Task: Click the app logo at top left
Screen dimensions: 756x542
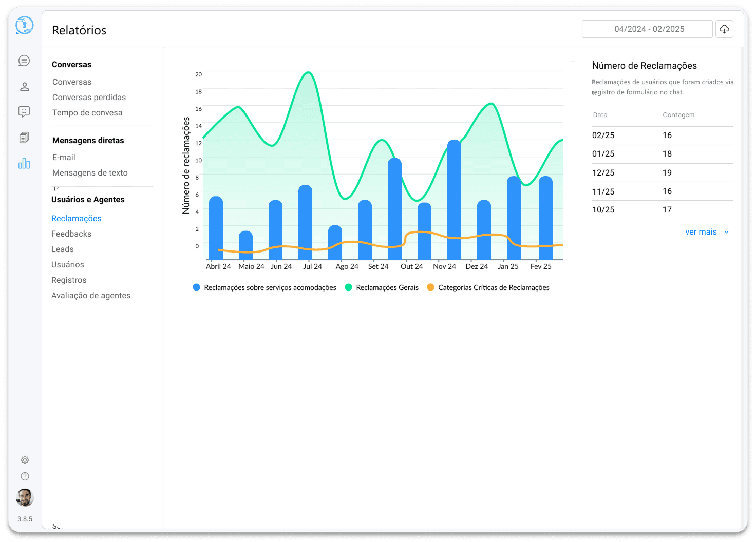Action: tap(24, 25)
